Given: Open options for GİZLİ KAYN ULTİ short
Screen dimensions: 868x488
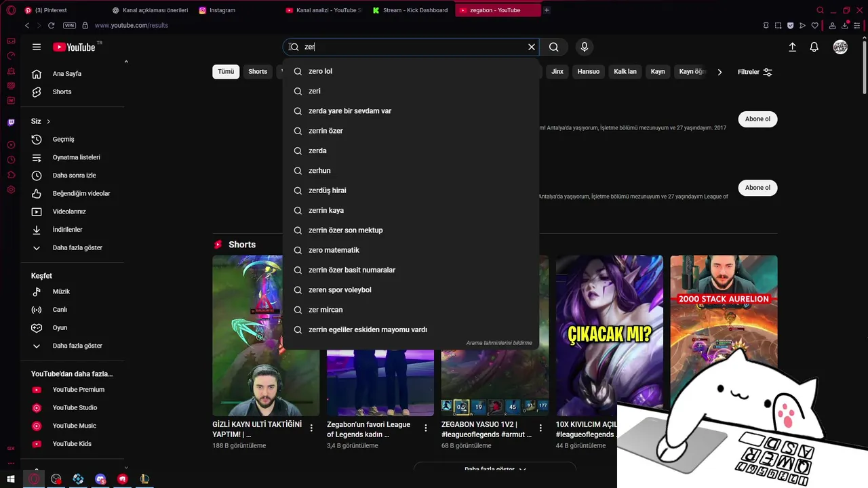Looking at the screenshot, I should coord(311,428).
